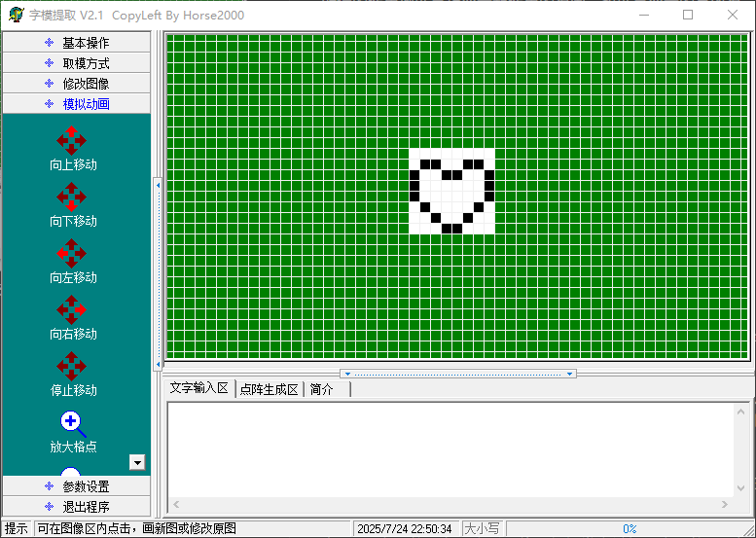Click the text area scroll right arrow

[x=725, y=504]
